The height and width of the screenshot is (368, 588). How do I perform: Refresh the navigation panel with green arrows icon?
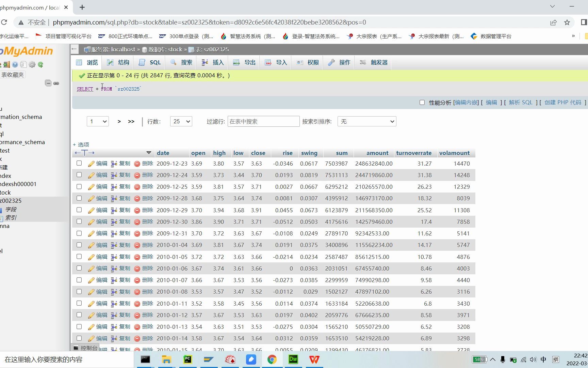[41, 65]
